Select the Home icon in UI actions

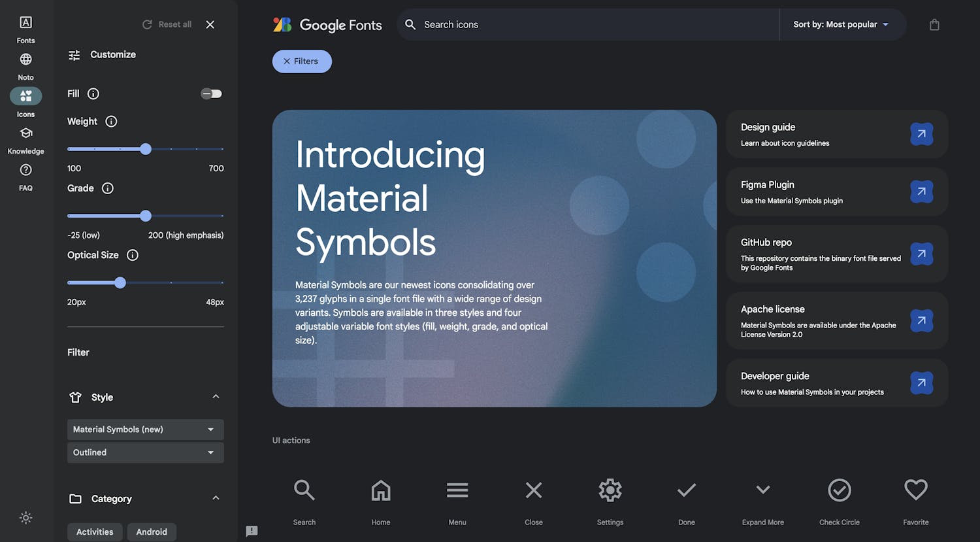380,490
